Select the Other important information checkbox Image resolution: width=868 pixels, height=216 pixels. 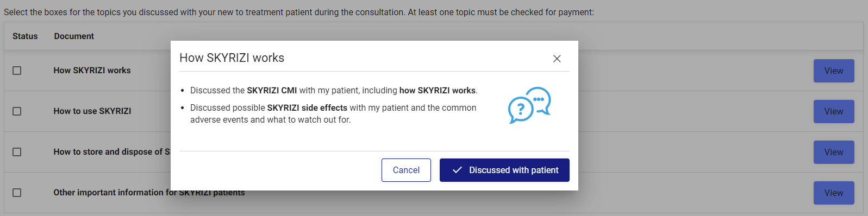point(17,193)
